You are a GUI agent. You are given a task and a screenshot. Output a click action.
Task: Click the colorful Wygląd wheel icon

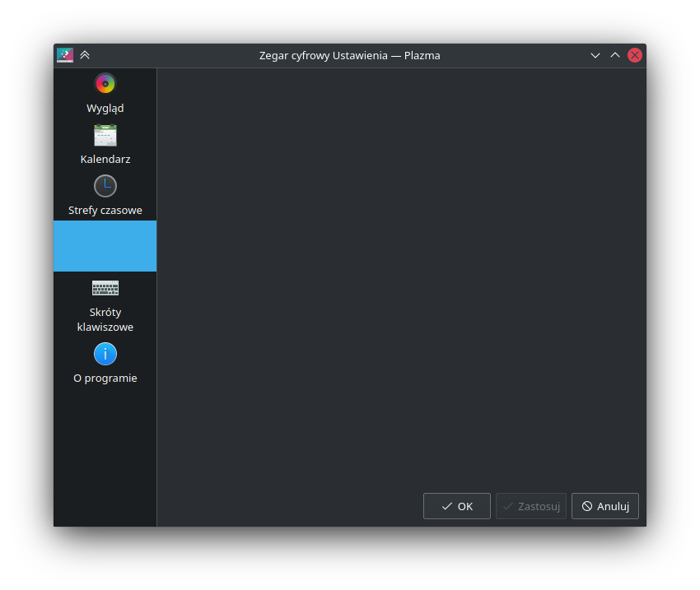105,84
